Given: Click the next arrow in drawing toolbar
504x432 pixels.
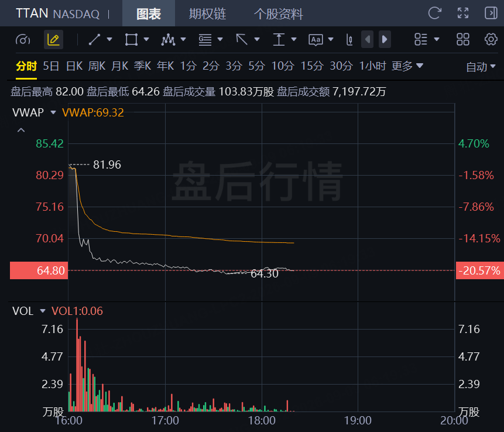Looking at the screenshot, I should (x=385, y=40).
